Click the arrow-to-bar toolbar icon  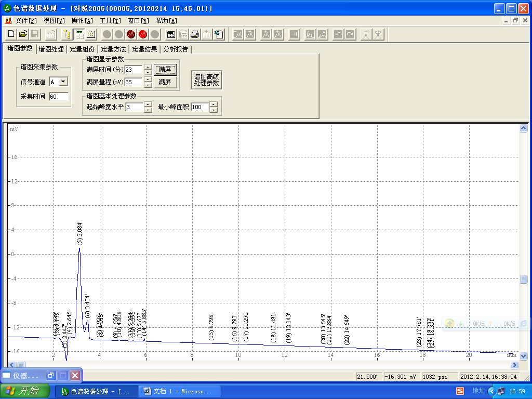(x=294, y=34)
